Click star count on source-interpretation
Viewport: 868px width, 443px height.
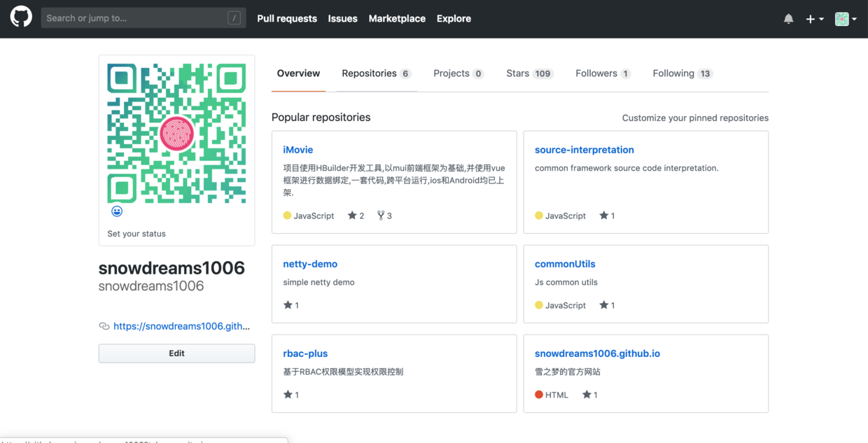pos(607,216)
